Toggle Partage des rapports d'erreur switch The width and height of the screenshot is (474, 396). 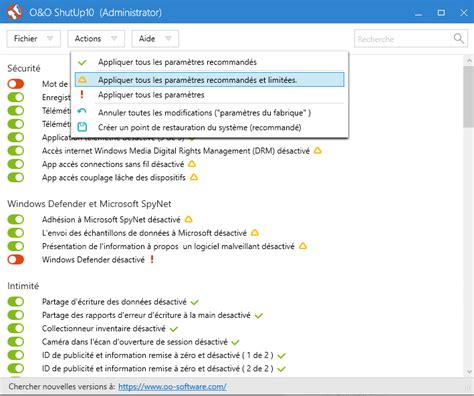click(x=16, y=315)
